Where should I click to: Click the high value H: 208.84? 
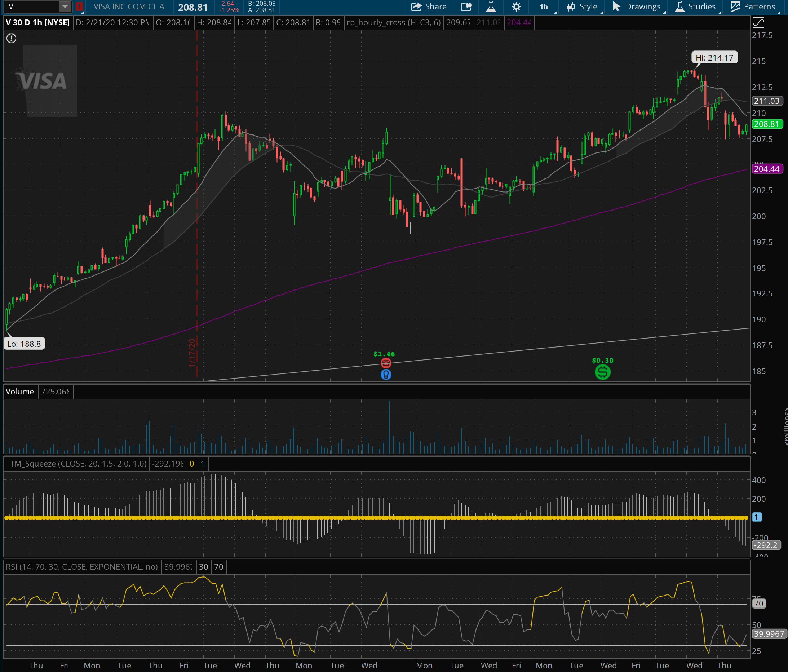click(214, 22)
